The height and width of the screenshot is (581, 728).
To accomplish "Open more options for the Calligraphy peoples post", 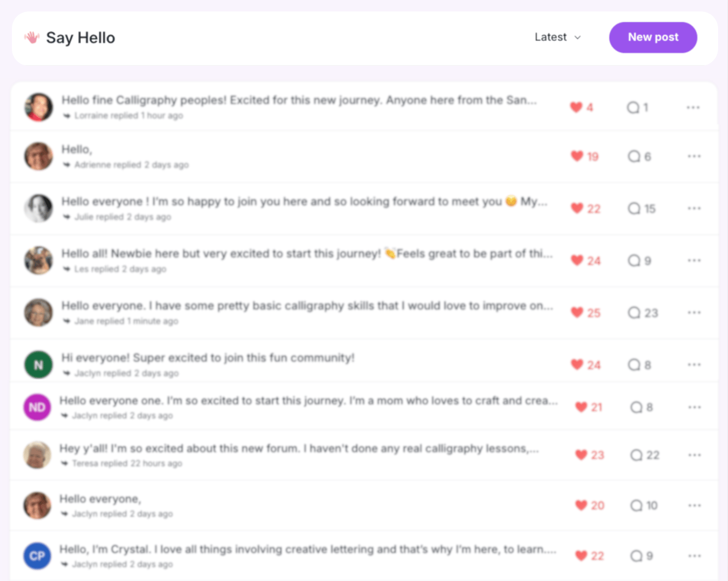I will tap(693, 108).
